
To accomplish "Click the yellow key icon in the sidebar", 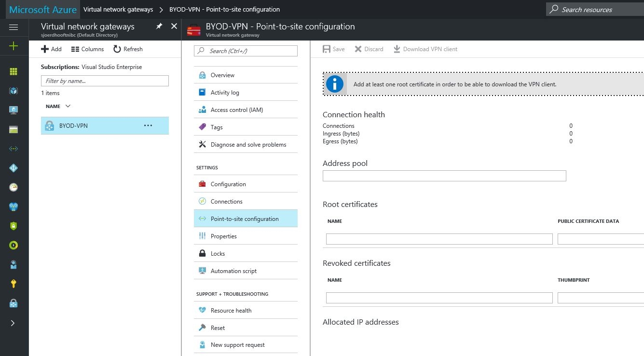I will pos(14,284).
